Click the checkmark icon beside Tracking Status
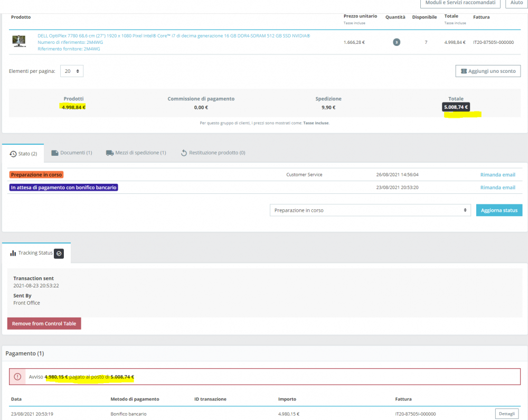528x420 pixels. point(59,253)
